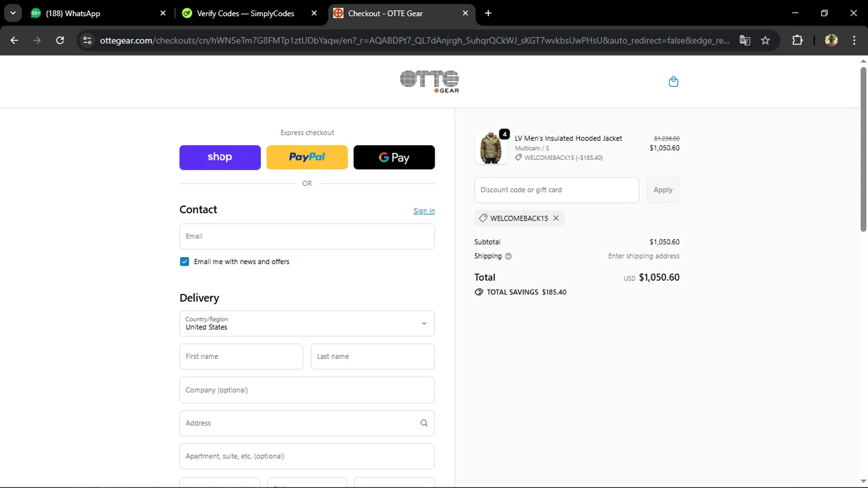868x488 pixels.
Task: Click the browser forward arrow
Action: point(37,41)
